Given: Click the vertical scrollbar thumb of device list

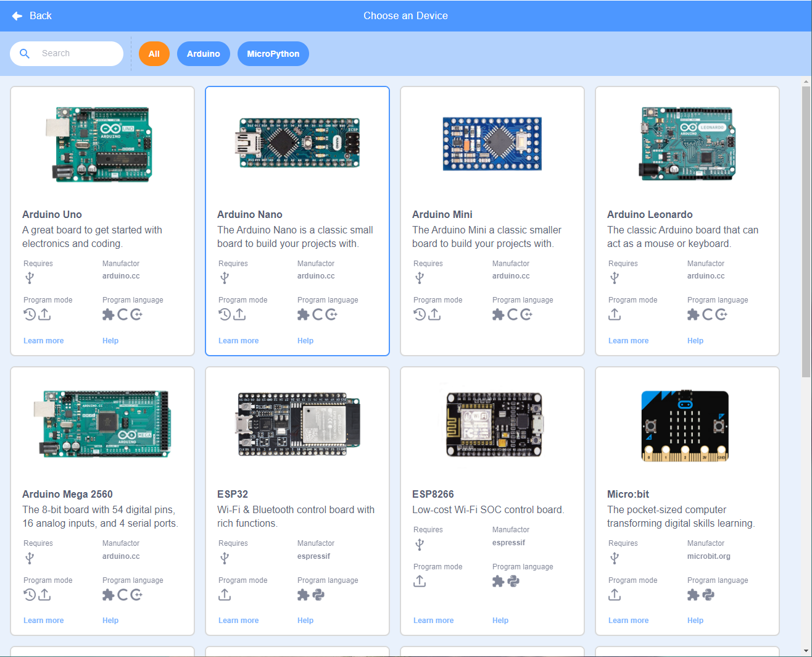Looking at the screenshot, I should [x=806, y=232].
